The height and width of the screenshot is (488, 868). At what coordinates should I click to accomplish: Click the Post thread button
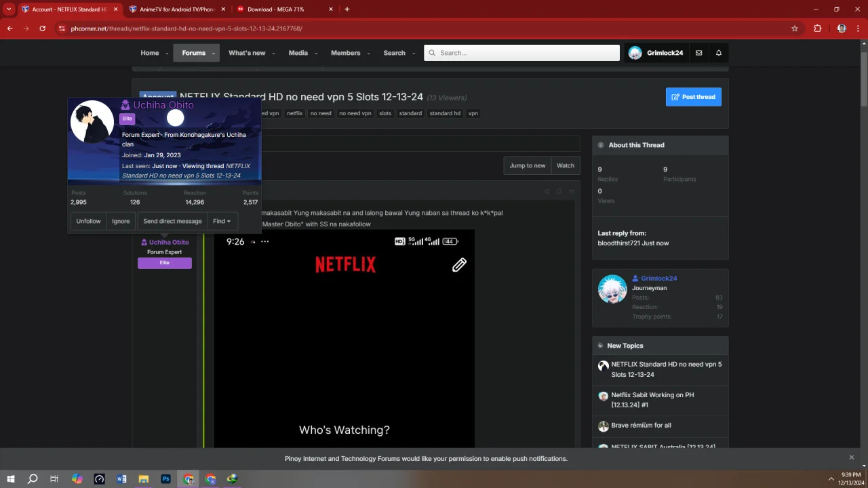point(693,97)
